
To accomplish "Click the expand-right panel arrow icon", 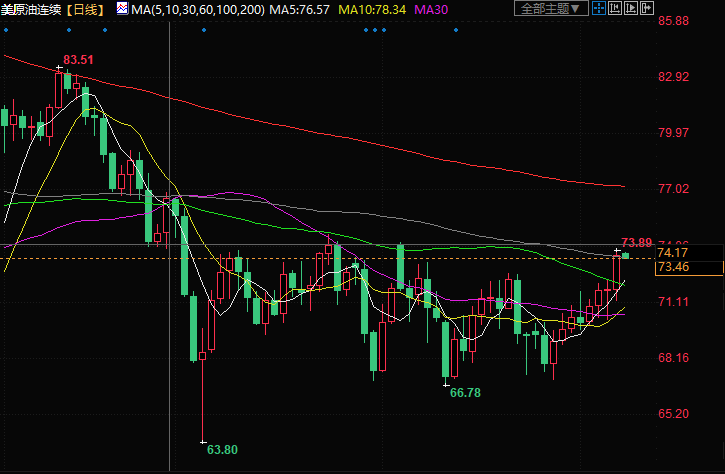I will tap(646, 8).
